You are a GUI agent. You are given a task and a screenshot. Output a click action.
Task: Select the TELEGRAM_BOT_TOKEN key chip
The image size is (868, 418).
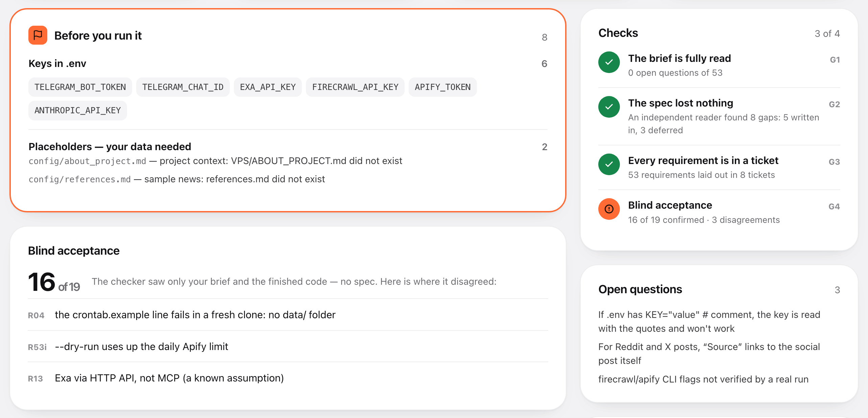[x=80, y=87]
